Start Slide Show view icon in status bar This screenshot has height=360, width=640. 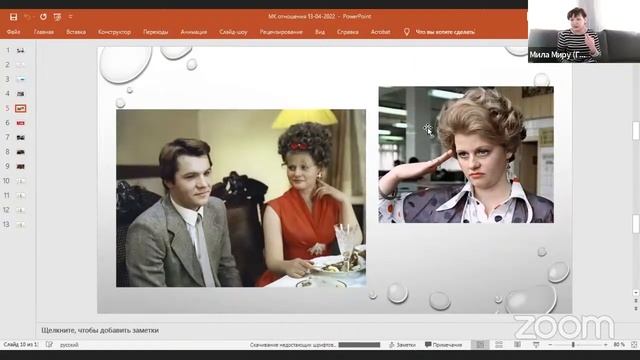point(536,345)
